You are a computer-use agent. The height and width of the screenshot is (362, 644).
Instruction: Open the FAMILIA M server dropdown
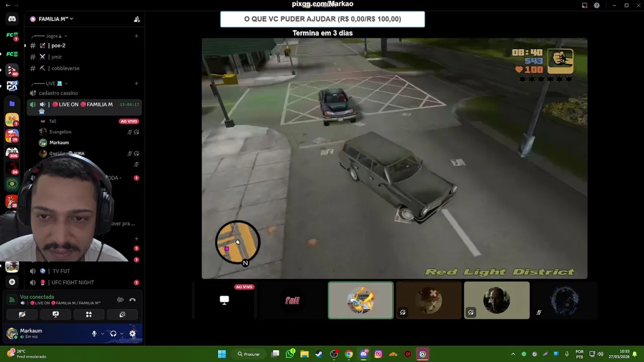55,19
